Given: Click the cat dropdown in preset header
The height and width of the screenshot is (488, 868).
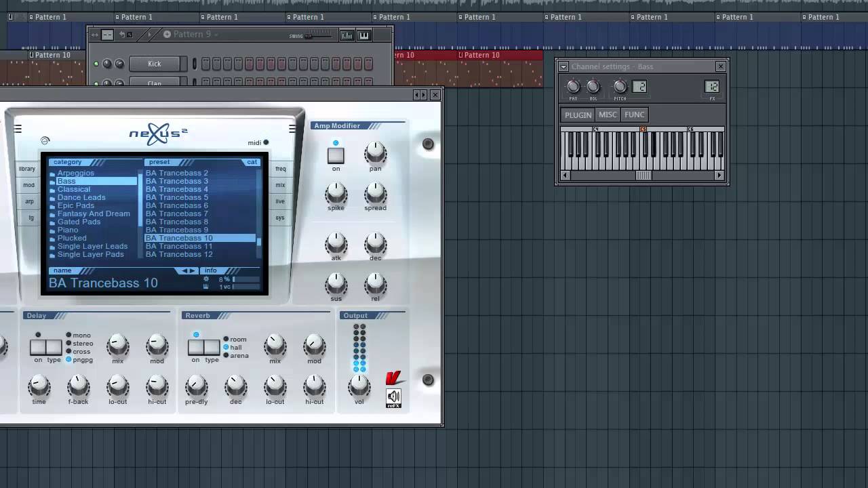Looking at the screenshot, I should (x=252, y=162).
